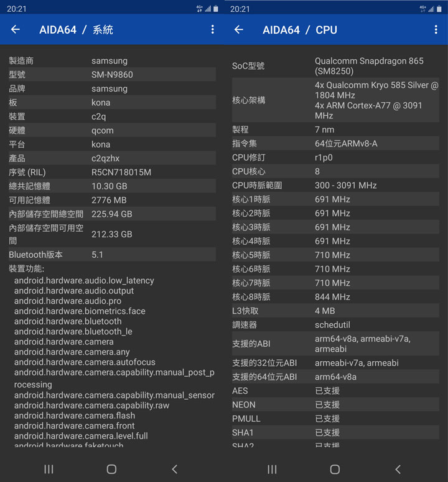This screenshot has width=448, height=482.
Task: Select the 核心5時脈 row
Action: coord(335,255)
